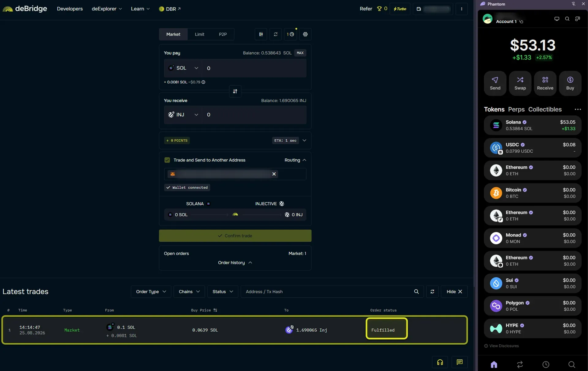The image size is (588, 371).
Task: Click the deBridge logo
Action: point(25,9)
